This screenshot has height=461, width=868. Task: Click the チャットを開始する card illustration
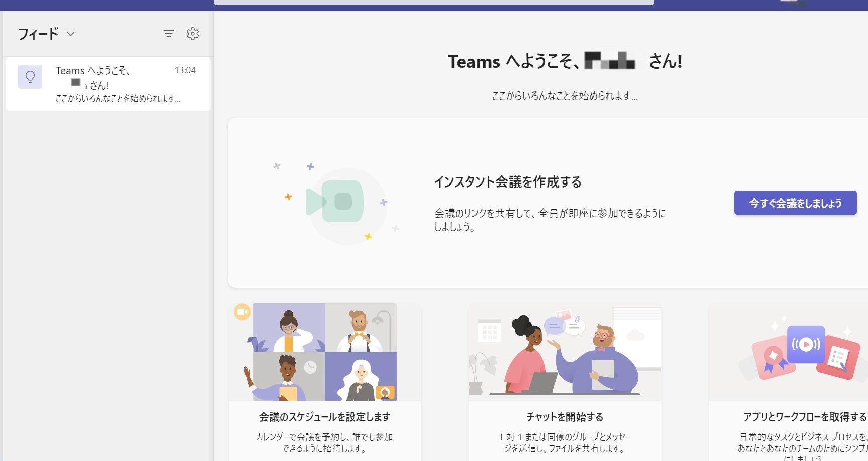pos(565,352)
